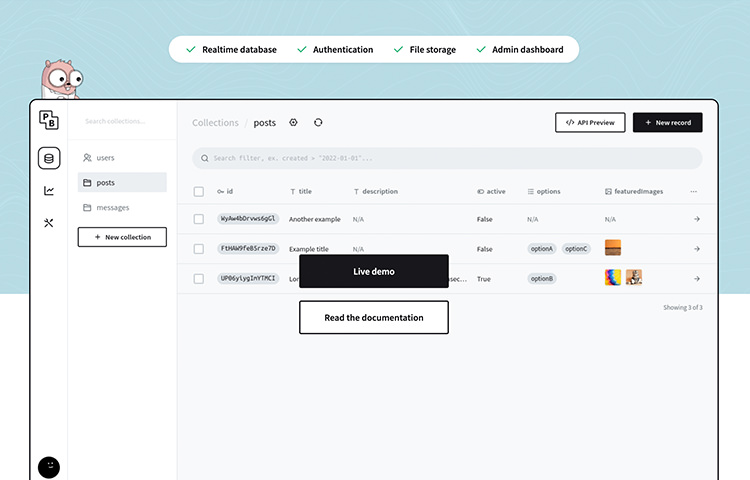Viewport: 750px width, 480px height.
Task: Click the optionA tag
Action: 541,249
